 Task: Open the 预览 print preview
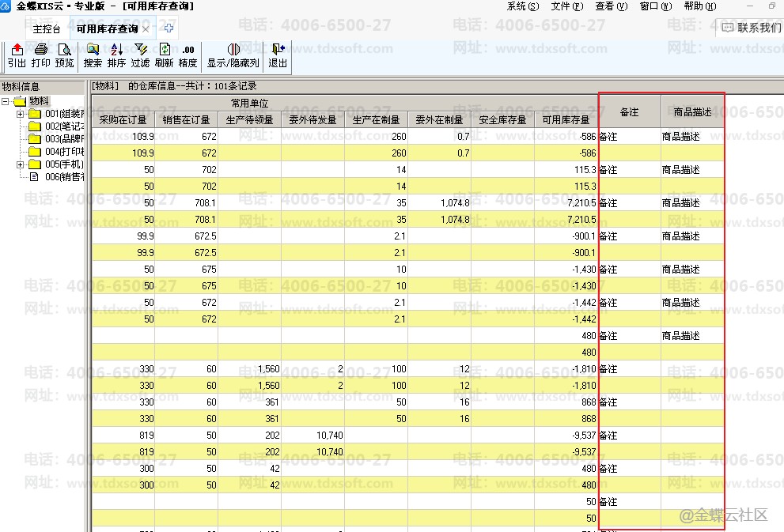(64, 56)
